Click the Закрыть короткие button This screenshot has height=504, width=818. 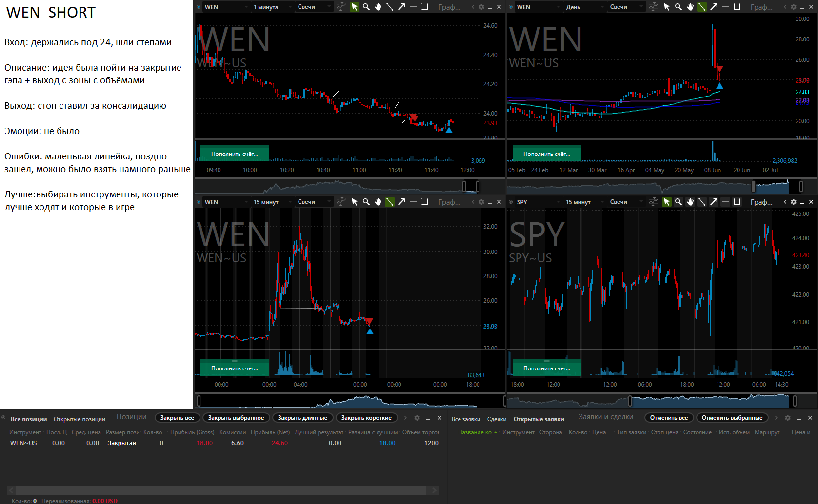click(366, 418)
